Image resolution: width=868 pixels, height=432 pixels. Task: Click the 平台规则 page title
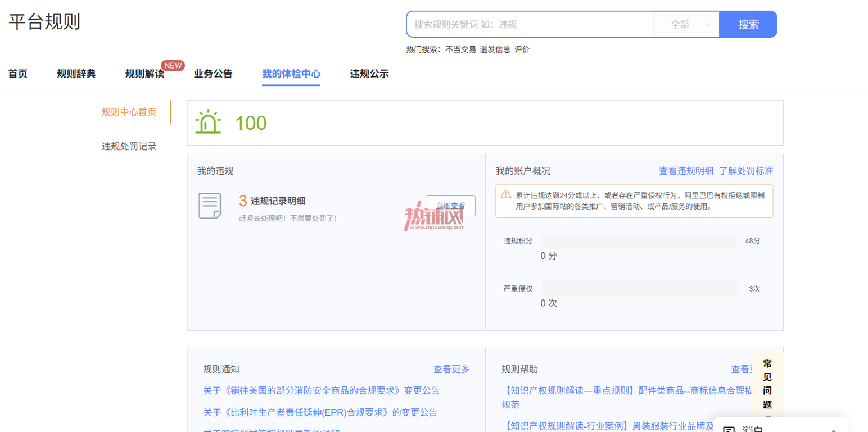[44, 21]
